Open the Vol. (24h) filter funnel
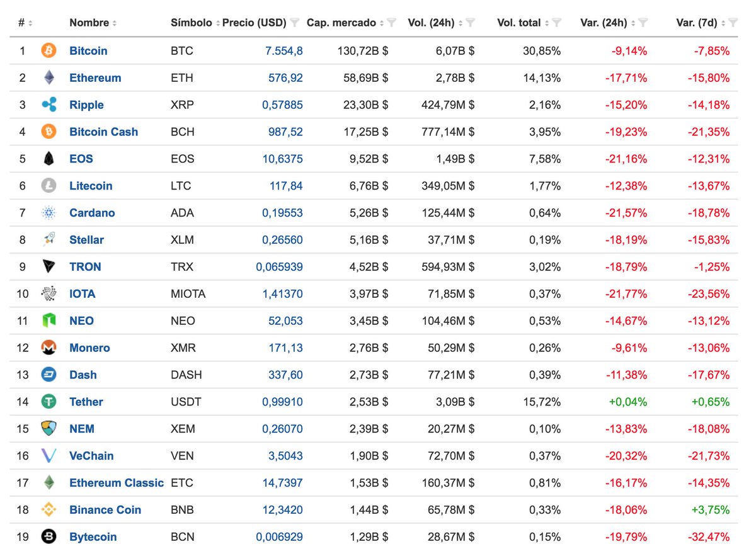The height and width of the screenshot is (549, 756). click(470, 23)
